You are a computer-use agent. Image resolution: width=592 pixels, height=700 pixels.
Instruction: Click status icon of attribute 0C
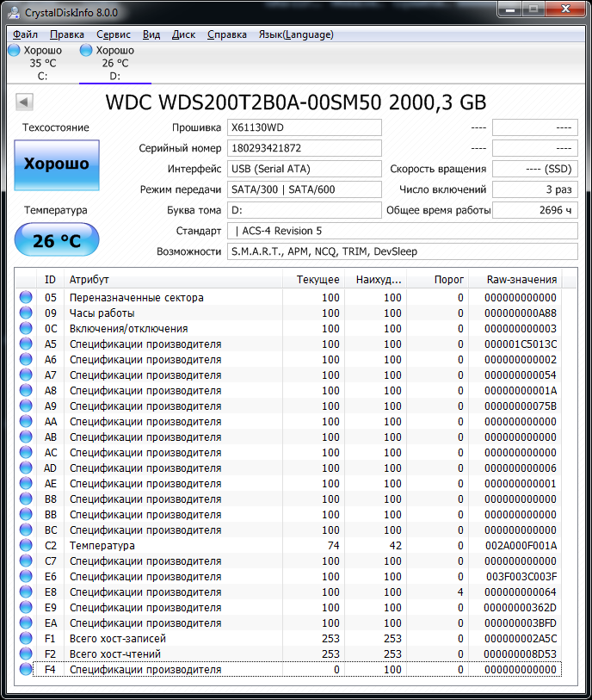click(x=26, y=328)
